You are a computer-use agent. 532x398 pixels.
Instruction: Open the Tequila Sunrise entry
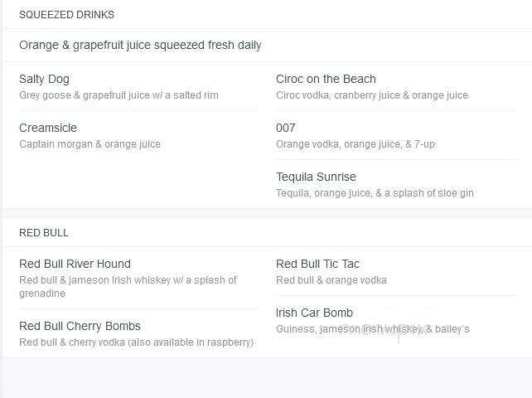coord(316,177)
